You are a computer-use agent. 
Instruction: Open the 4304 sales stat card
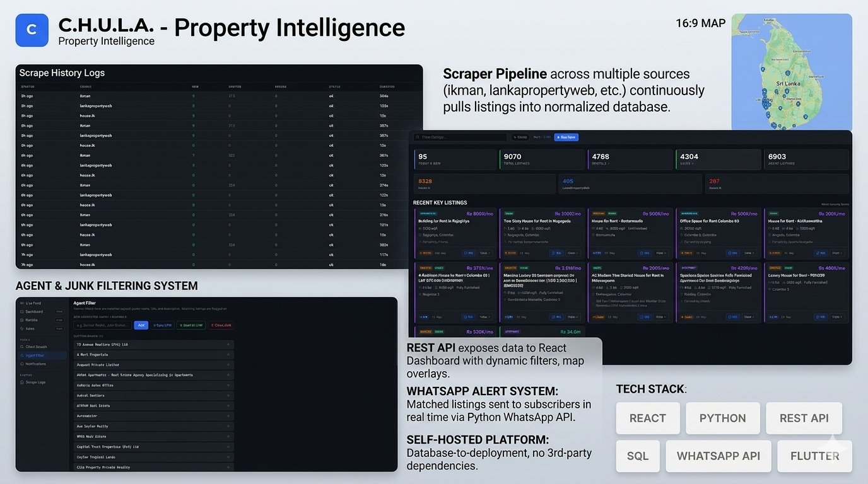click(x=718, y=159)
